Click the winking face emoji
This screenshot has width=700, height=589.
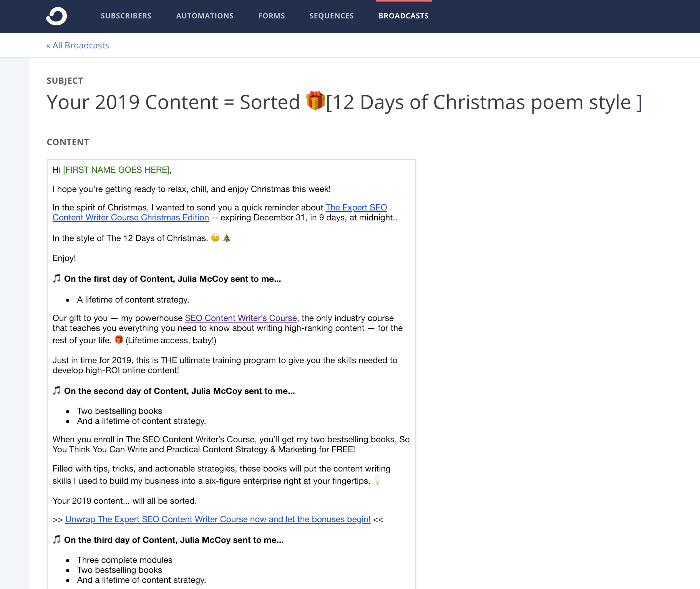(x=216, y=238)
